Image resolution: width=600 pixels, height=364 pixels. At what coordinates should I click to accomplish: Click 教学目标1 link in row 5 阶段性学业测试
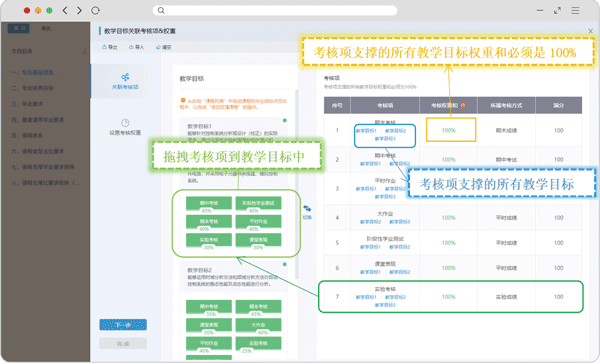[x=370, y=247]
